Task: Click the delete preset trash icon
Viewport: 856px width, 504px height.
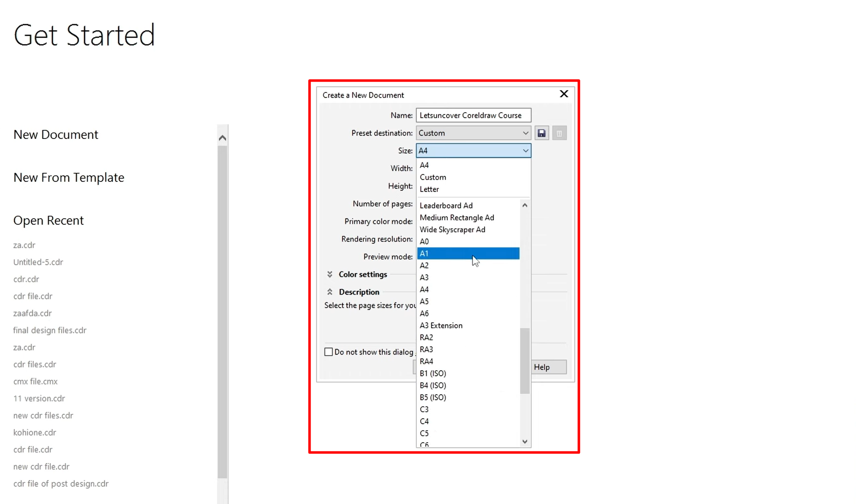Action: [559, 133]
